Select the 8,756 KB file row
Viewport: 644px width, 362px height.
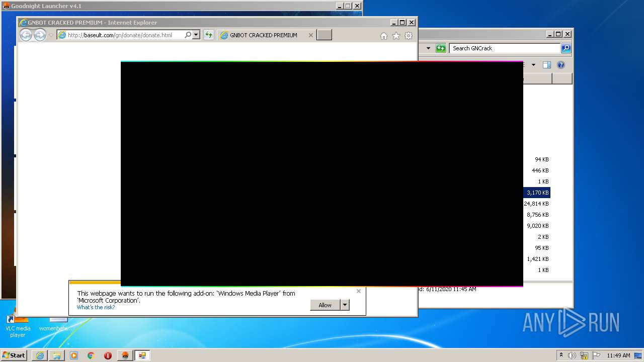(537, 215)
